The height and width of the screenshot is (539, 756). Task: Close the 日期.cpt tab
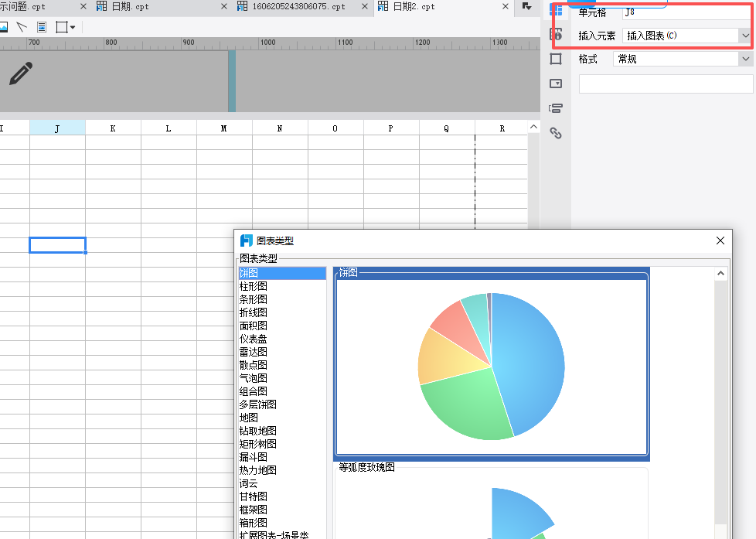(223, 6)
